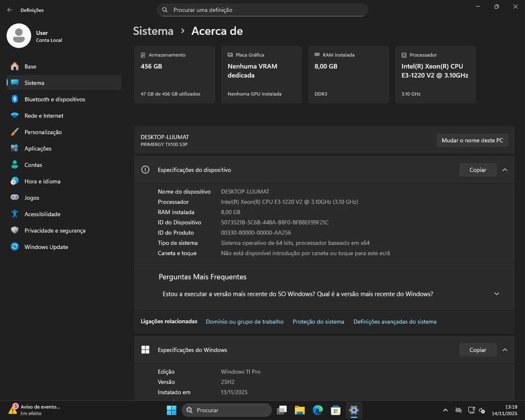
Task: Click the Aplicações icon
Action: [x=15, y=148]
